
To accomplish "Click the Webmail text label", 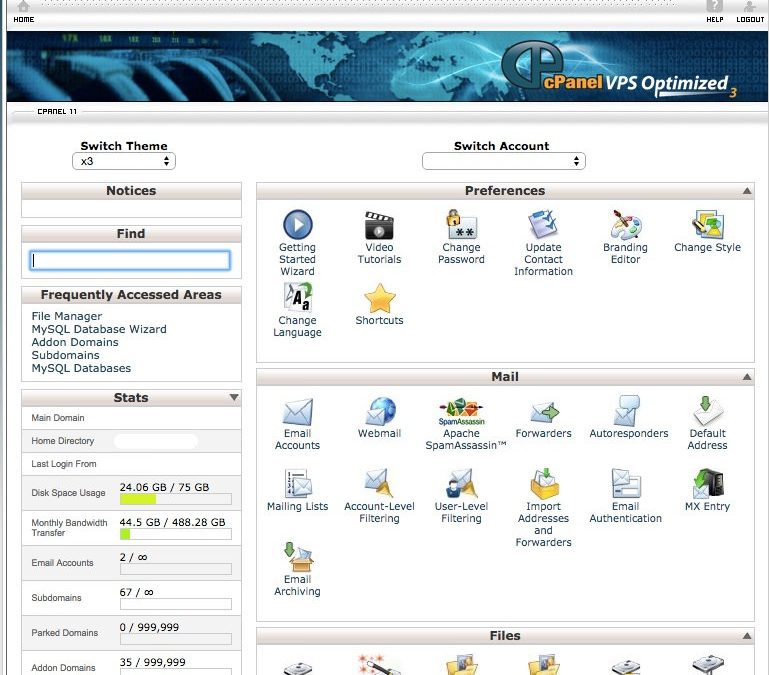I will 380,433.
